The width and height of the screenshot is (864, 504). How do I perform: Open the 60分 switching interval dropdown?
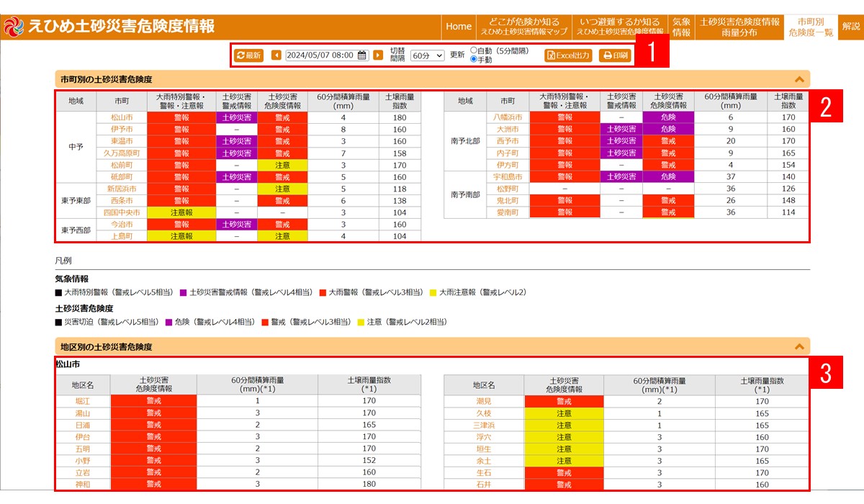pos(428,55)
